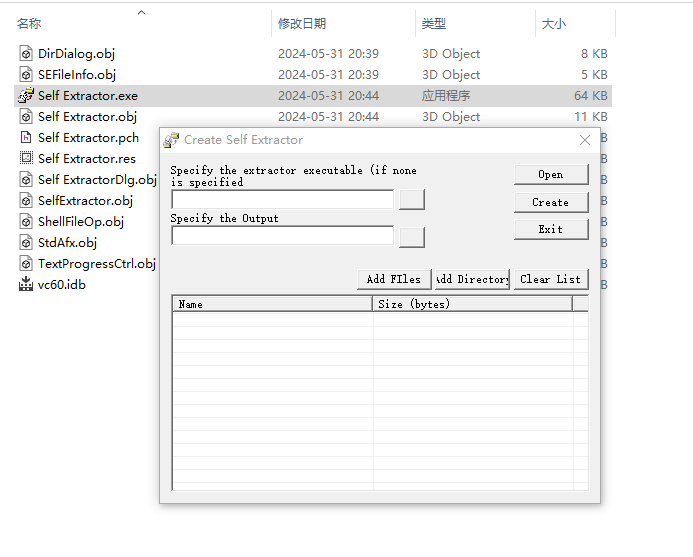Focus the Specify the Output field
693x557 pixels.
pyautogui.click(x=282, y=236)
